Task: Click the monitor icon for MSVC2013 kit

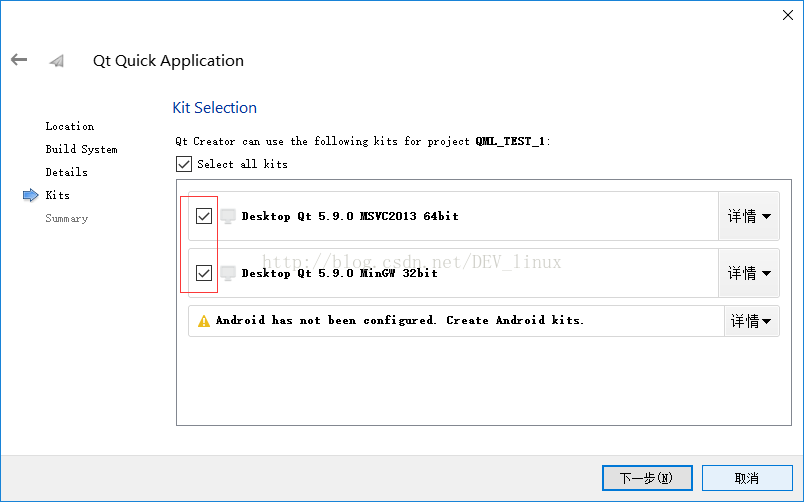Action: (228, 216)
